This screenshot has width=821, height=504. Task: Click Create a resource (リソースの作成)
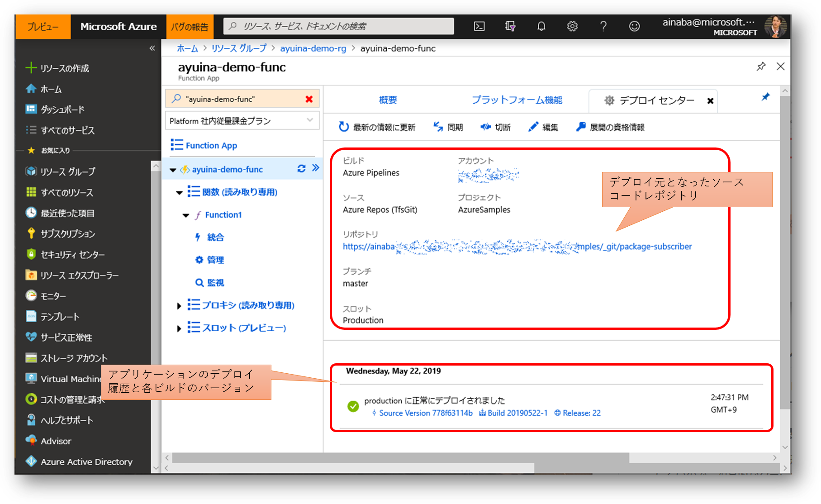coord(57,68)
